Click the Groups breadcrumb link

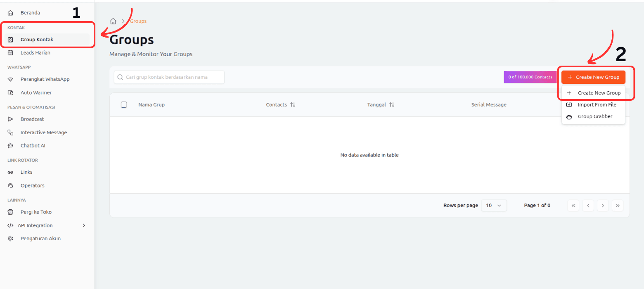[138, 21]
